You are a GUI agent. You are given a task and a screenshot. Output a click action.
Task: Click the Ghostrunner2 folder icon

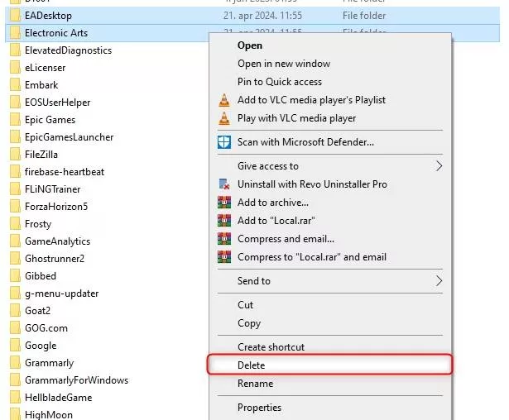15,259
